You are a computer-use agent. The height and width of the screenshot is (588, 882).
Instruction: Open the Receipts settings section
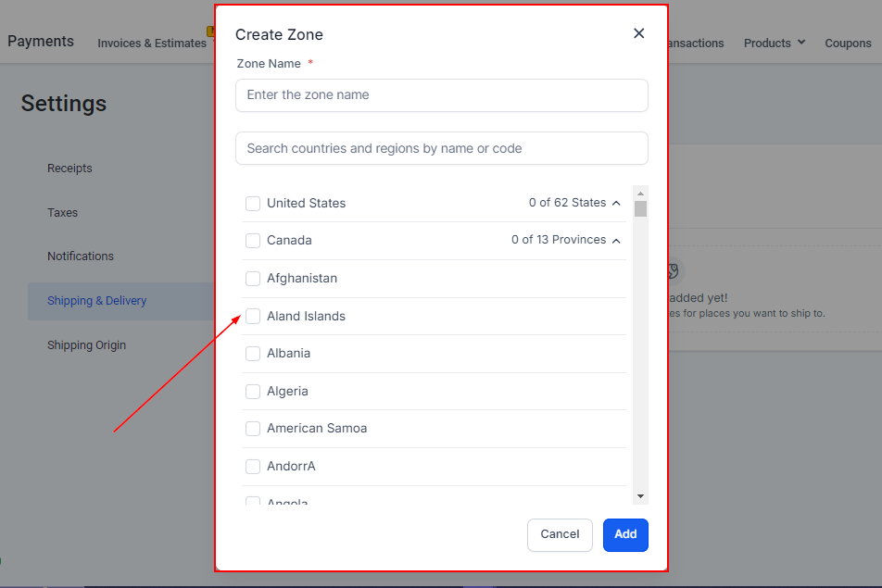(x=70, y=169)
